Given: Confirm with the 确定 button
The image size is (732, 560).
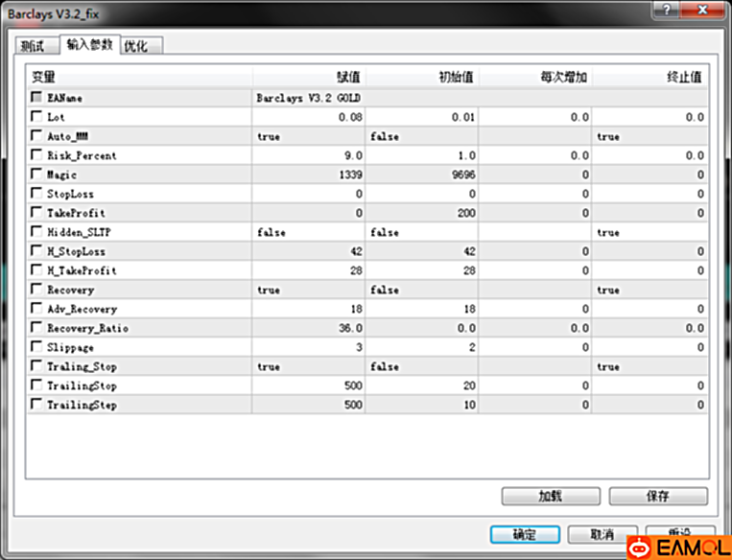Looking at the screenshot, I should click(x=524, y=534).
